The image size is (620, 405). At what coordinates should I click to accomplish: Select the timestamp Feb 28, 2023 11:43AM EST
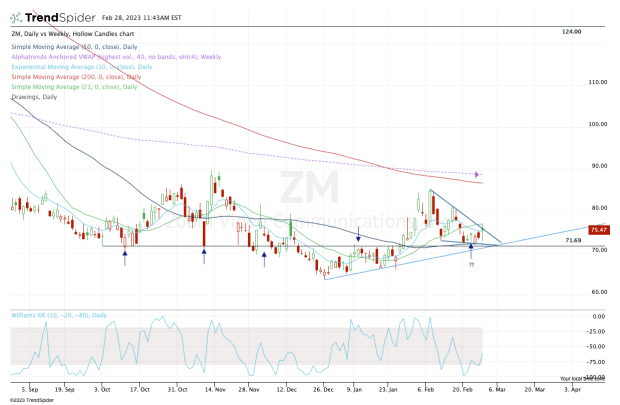[142, 18]
